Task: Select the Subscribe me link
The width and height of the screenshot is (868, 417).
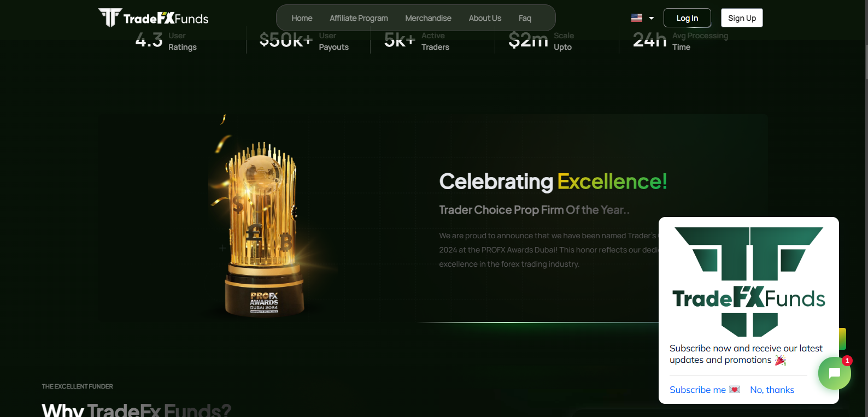Action: coord(697,390)
